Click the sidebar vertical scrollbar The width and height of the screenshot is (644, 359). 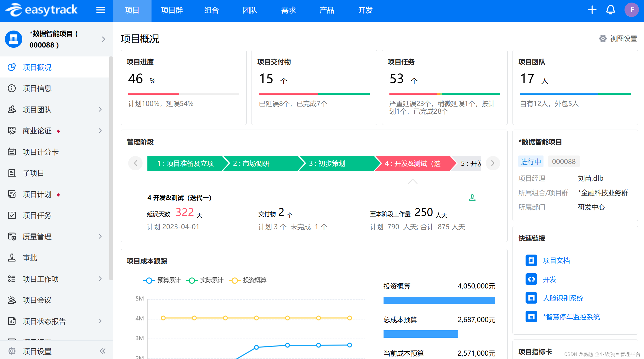coord(111,168)
